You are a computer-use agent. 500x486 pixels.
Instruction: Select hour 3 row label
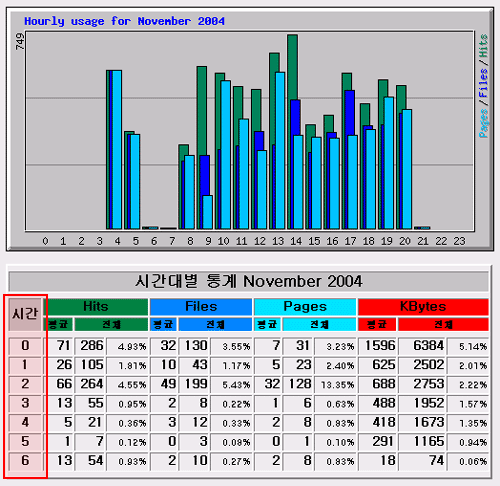tap(25, 403)
